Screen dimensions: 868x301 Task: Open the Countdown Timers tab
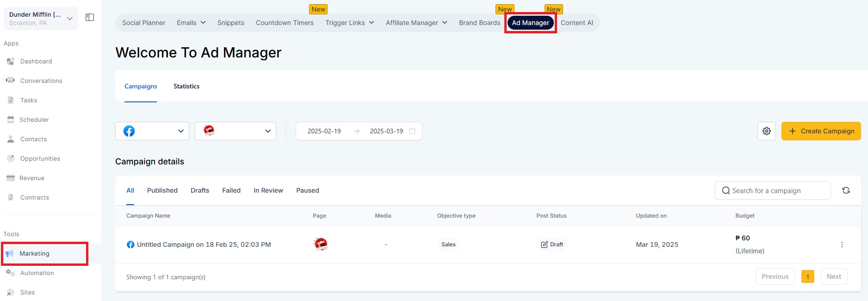click(285, 23)
